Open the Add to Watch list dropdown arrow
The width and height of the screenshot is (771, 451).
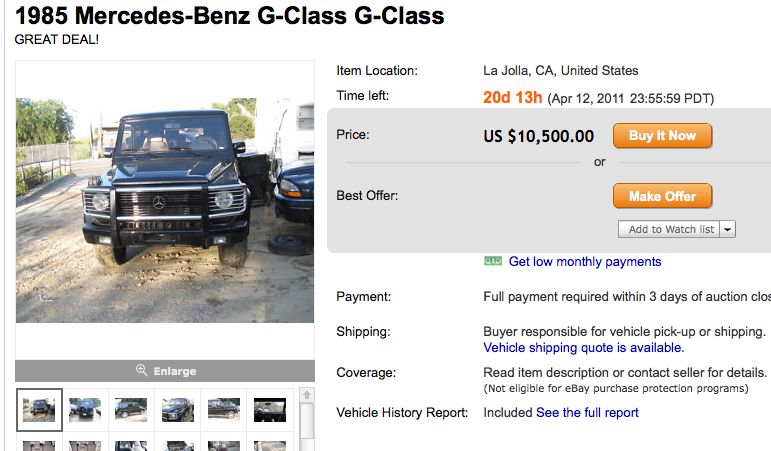728,229
